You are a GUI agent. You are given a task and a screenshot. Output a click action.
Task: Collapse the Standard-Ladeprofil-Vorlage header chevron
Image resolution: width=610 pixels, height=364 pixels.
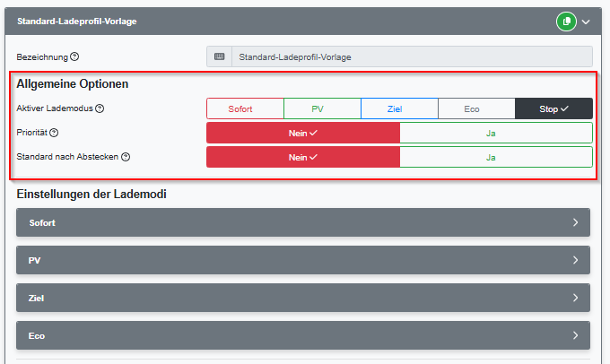pyautogui.click(x=587, y=21)
